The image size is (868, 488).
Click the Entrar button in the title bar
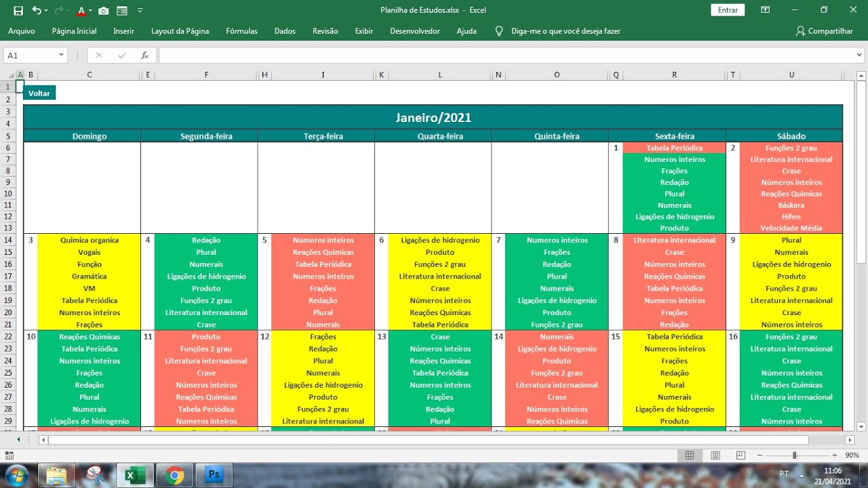(x=727, y=10)
